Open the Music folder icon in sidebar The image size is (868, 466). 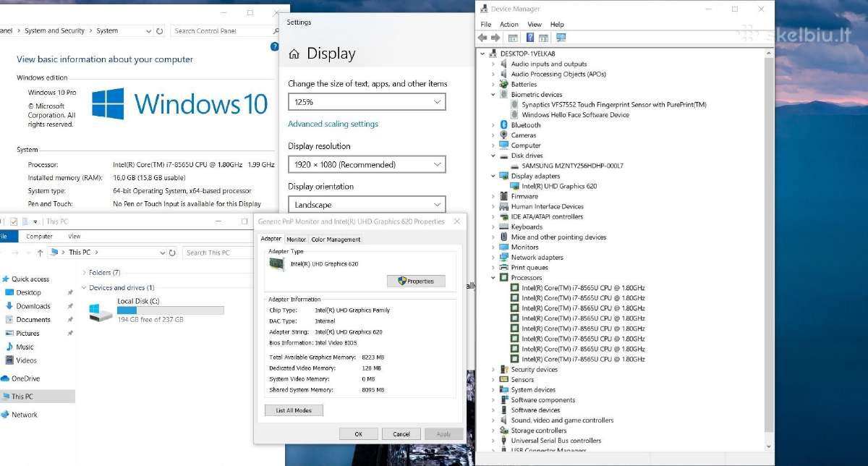click(x=9, y=347)
